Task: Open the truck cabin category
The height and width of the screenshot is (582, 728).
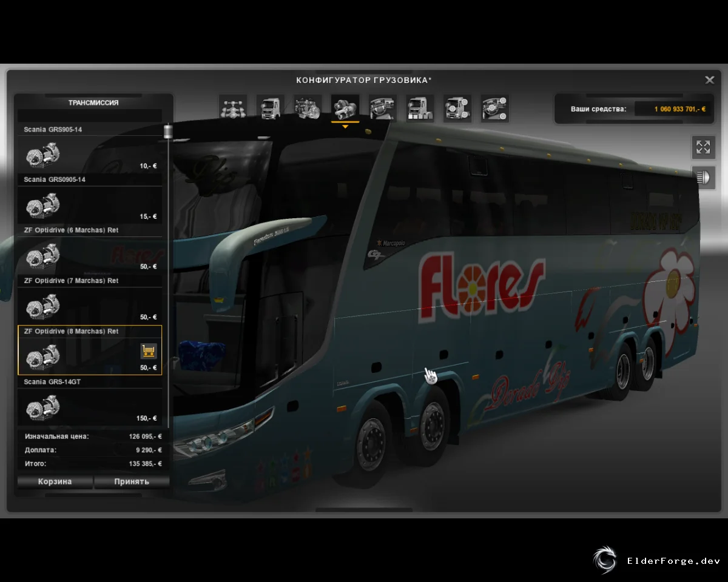Action: click(x=271, y=109)
